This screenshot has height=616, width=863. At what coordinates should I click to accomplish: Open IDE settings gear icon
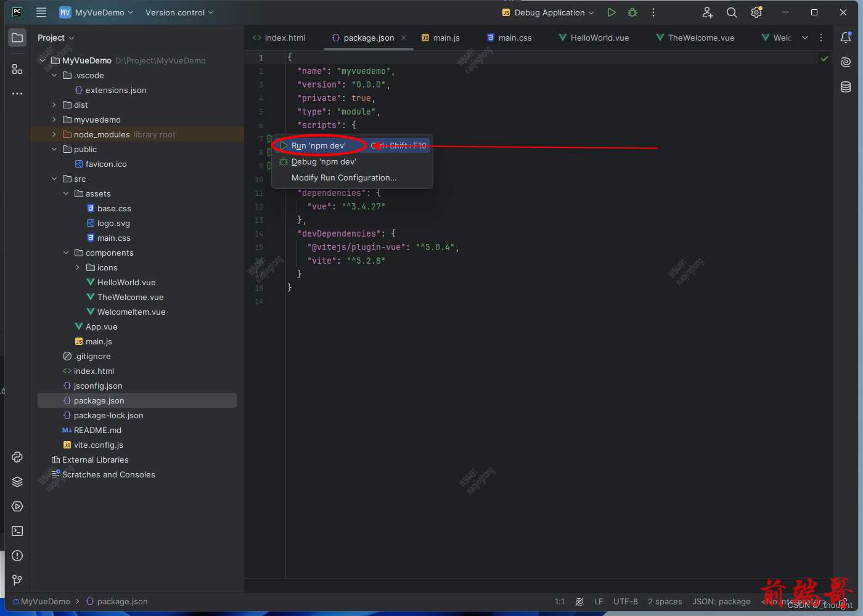[x=756, y=12]
